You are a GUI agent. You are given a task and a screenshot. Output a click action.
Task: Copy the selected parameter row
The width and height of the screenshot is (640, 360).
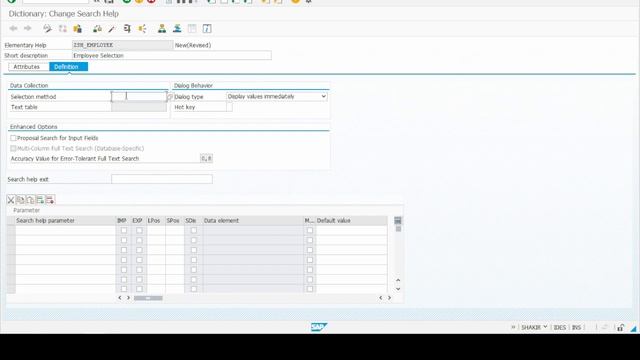point(20,200)
